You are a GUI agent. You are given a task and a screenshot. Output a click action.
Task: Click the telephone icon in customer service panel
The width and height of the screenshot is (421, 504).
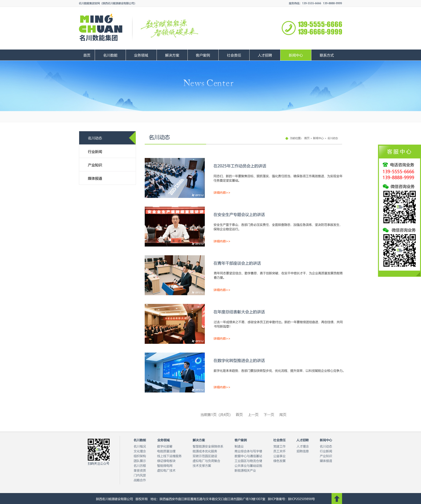385,165
